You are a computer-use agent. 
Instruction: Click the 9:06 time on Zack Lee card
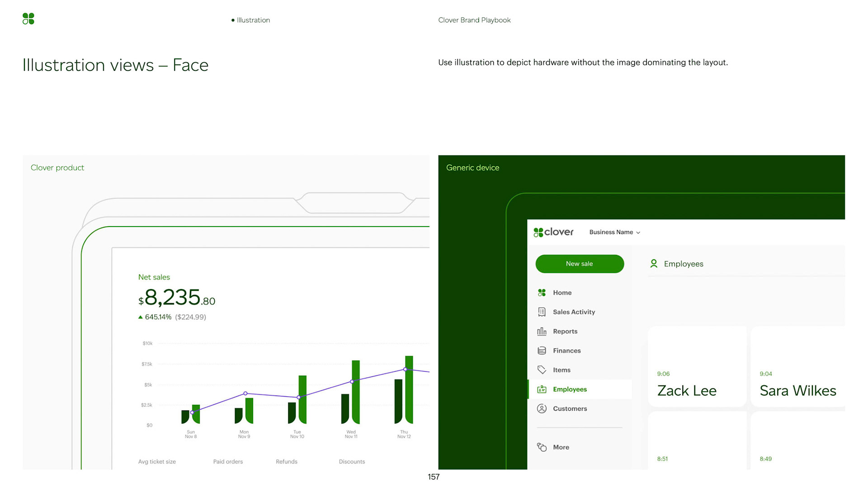663,374
